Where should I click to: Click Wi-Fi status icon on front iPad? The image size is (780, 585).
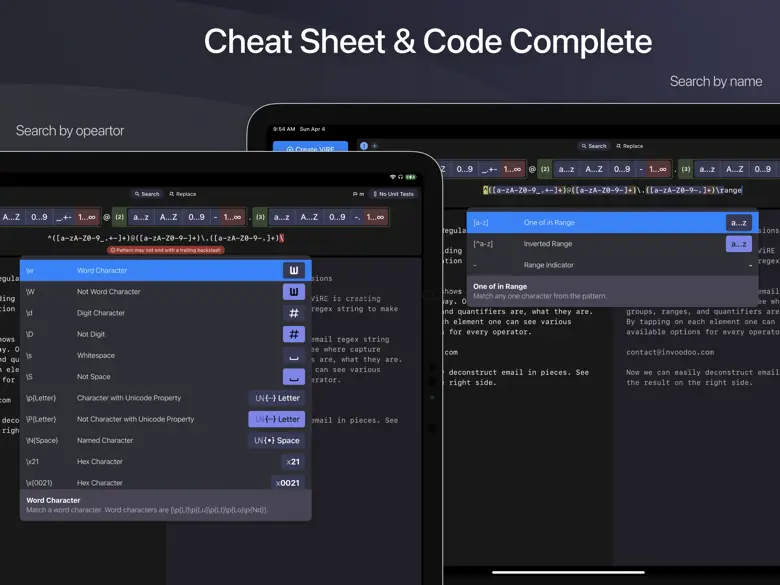pyautogui.click(x=392, y=177)
